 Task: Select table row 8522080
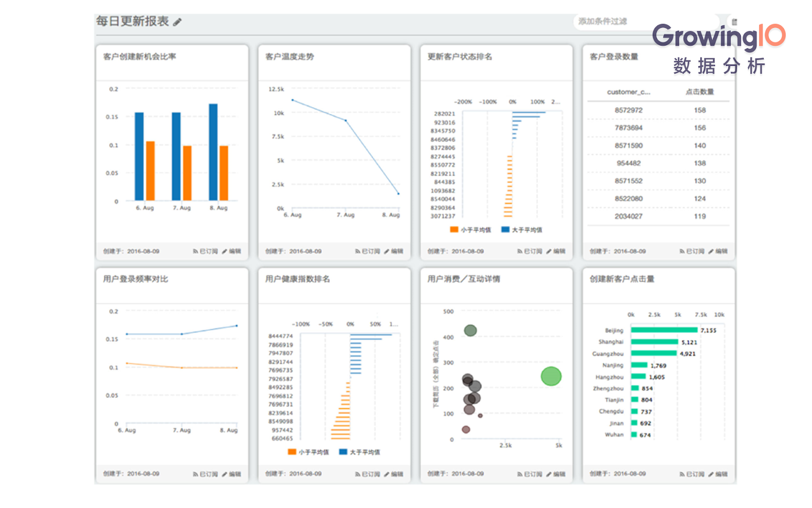click(658, 199)
